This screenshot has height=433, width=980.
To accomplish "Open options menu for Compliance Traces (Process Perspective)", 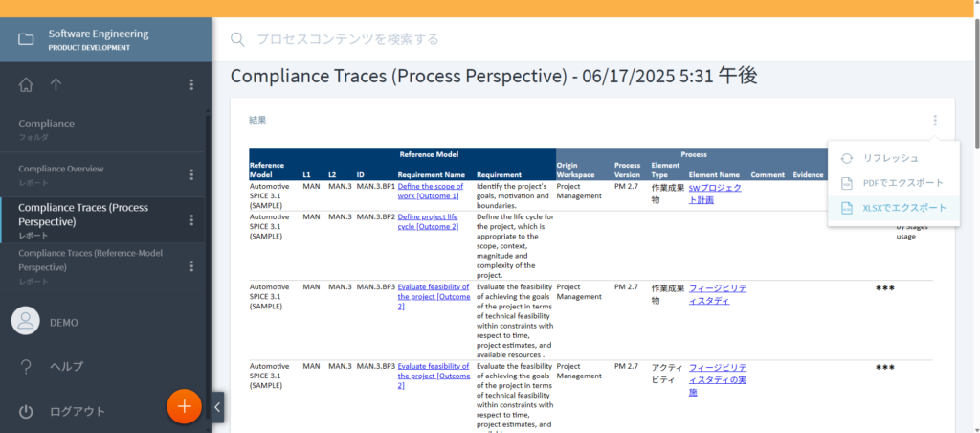I will pos(191,220).
